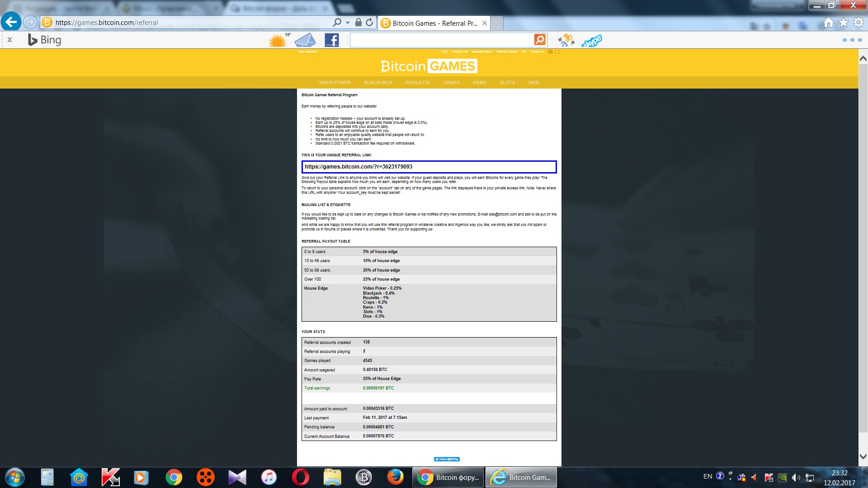Click the orange Bing search button

tap(540, 40)
